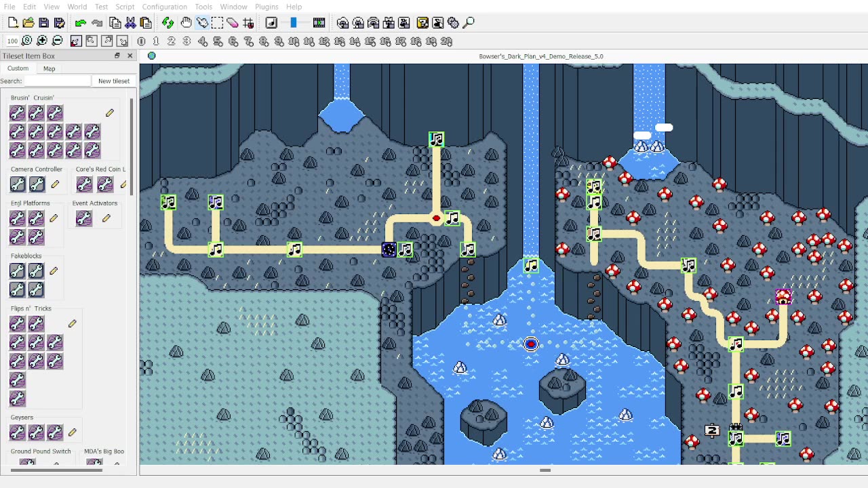Choose the arrow selection tool

(x=202, y=23)
